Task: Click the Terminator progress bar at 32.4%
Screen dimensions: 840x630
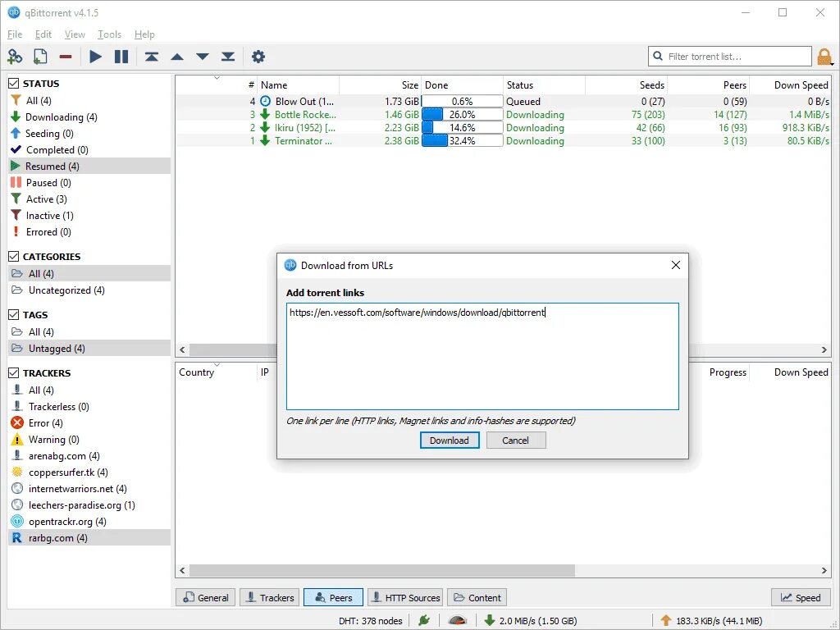Action: pyautogui.click(x=463, y=141)
